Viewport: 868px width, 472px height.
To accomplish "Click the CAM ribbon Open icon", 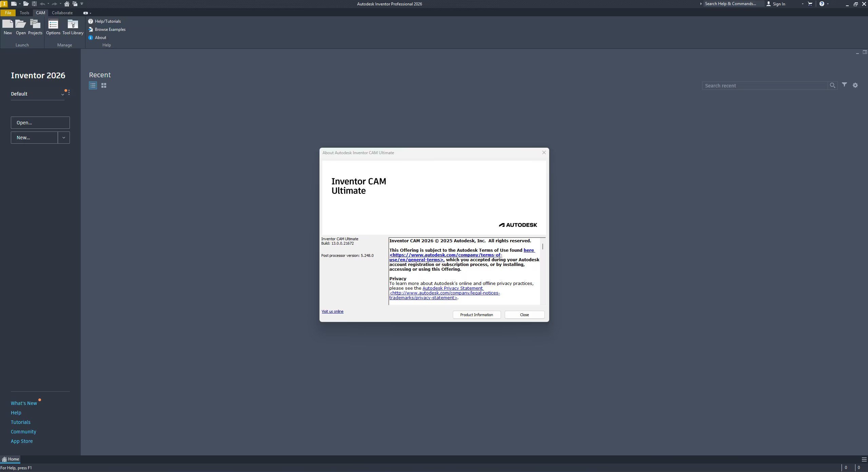I will click(21, 27).
